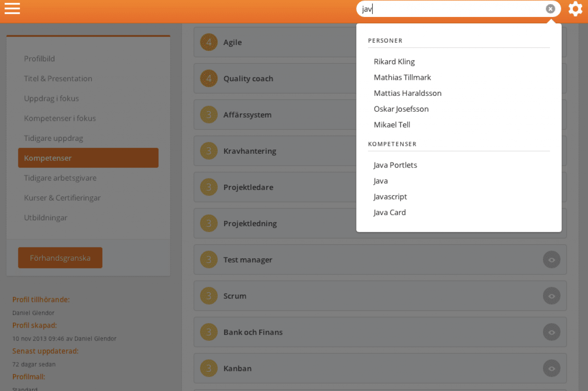The height and width of the screenshot is (391, 588).
Task: Pick Mikael Tell from Personer
Action: click(392, 124)
